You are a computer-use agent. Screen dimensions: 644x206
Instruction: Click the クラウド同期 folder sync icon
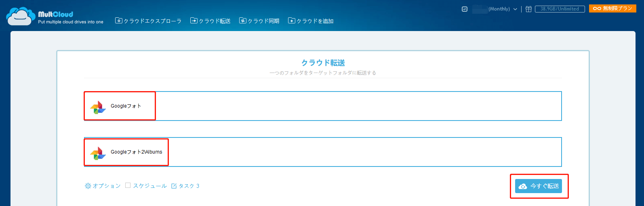[243, 21]
